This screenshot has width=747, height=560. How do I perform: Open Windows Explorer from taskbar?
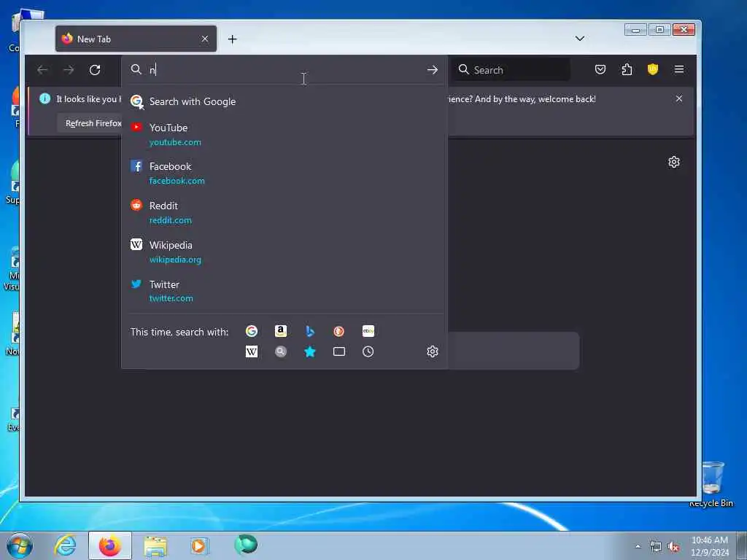(155, 545)
